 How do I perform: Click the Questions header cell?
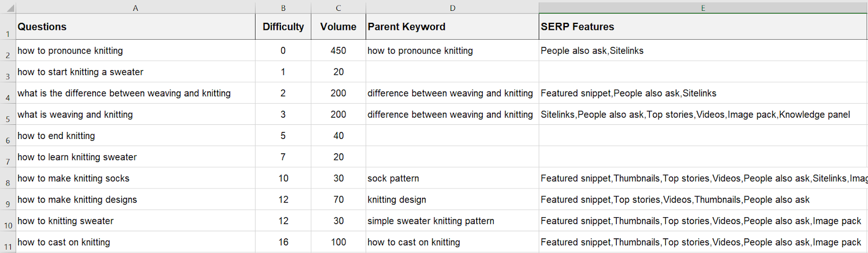pyautogui.click(x=136, y=27)
